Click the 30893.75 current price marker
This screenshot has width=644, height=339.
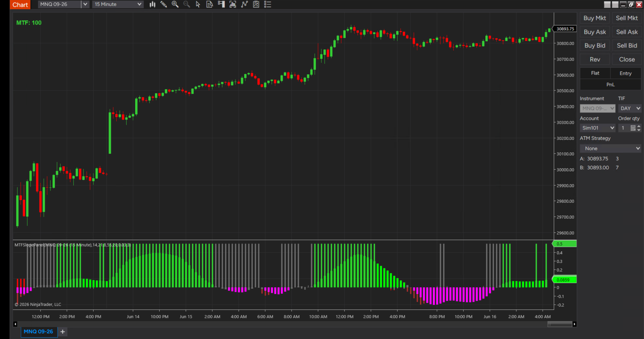(565, 29)
